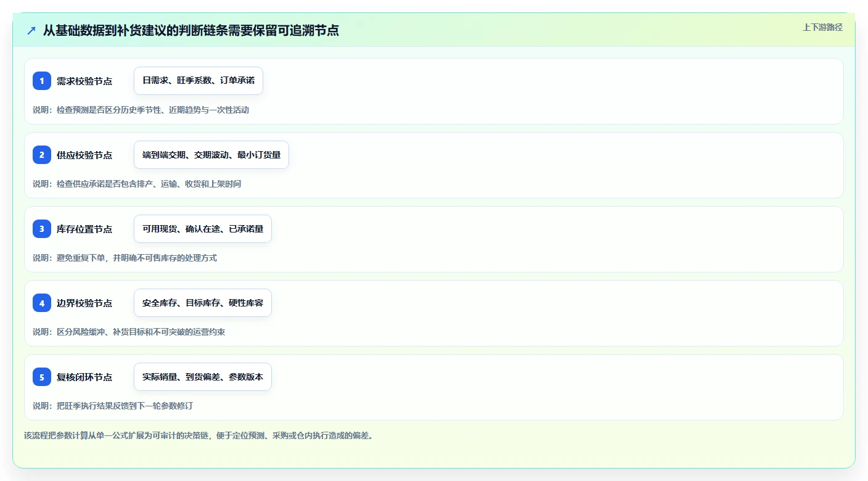Click the panel title 从基础数据到补货建议的判断链条需要保留可追溯节点

point(191,30)
